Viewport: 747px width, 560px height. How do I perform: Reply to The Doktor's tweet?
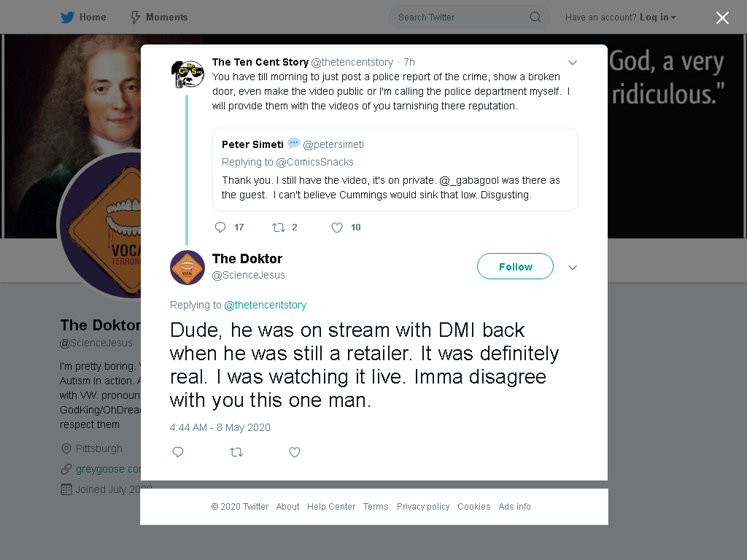tap(178, 452)
